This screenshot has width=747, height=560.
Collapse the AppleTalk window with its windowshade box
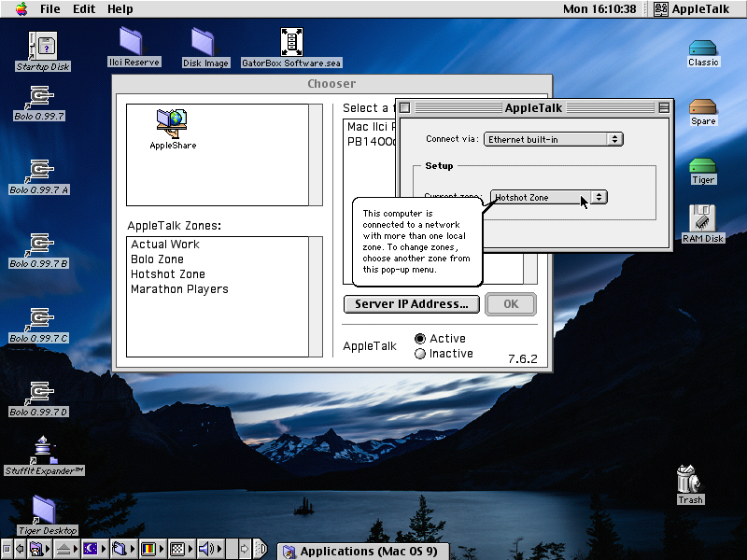coord(664,108)
